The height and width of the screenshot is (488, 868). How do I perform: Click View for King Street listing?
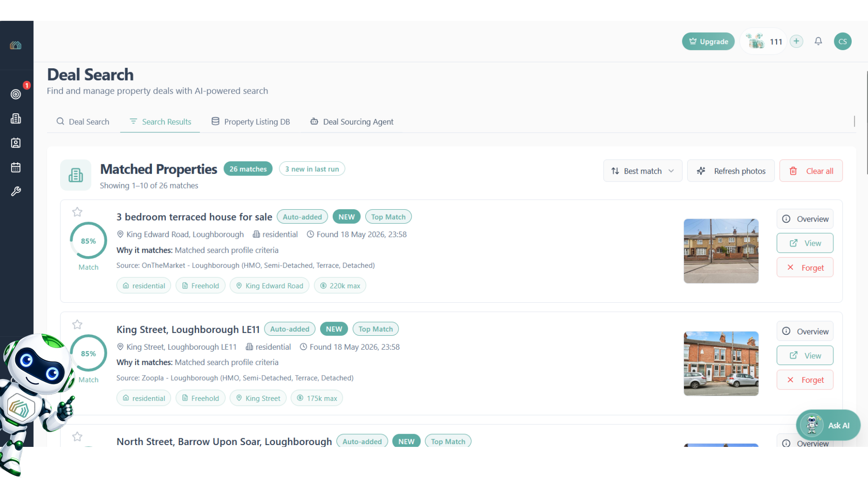click(x=805, y=356)
